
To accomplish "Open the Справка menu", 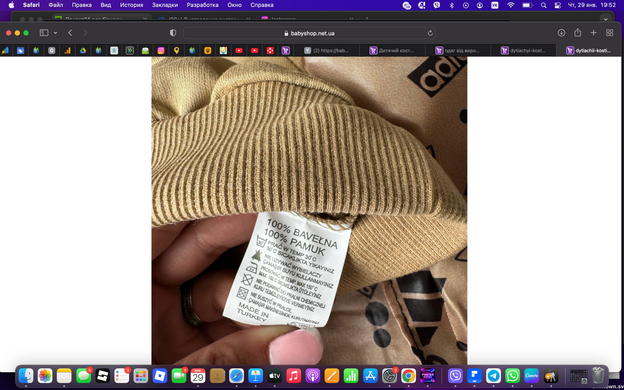I will (262, 5).
